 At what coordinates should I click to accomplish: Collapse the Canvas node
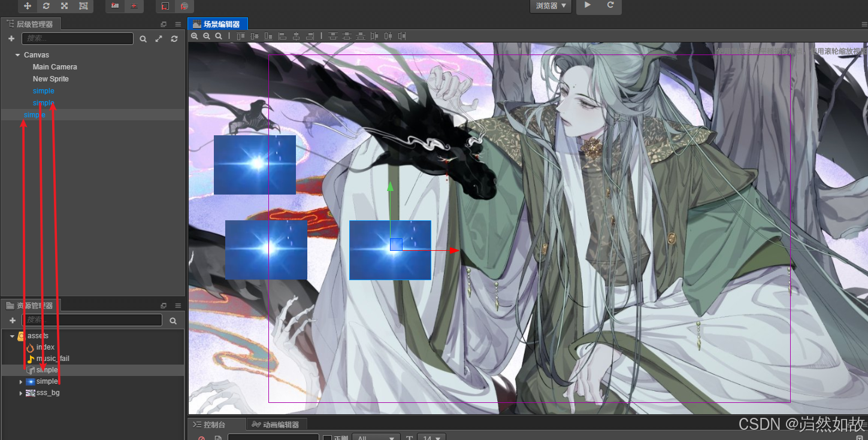click(18, 55)
